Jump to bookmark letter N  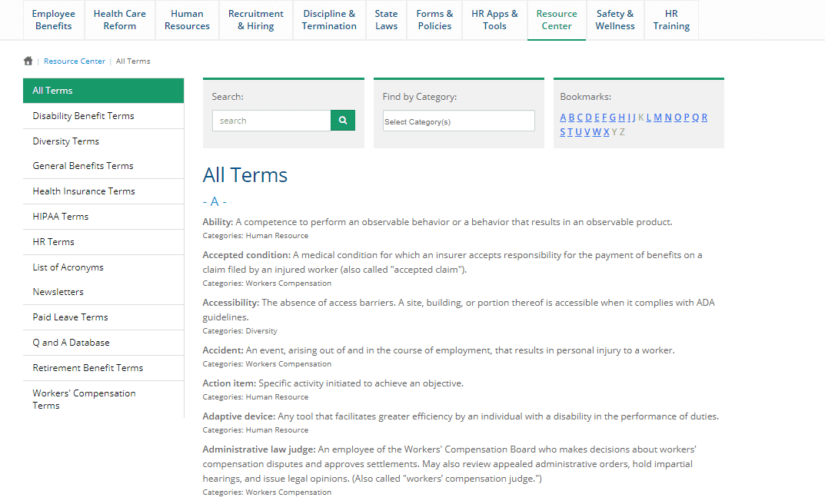(668, 118)
